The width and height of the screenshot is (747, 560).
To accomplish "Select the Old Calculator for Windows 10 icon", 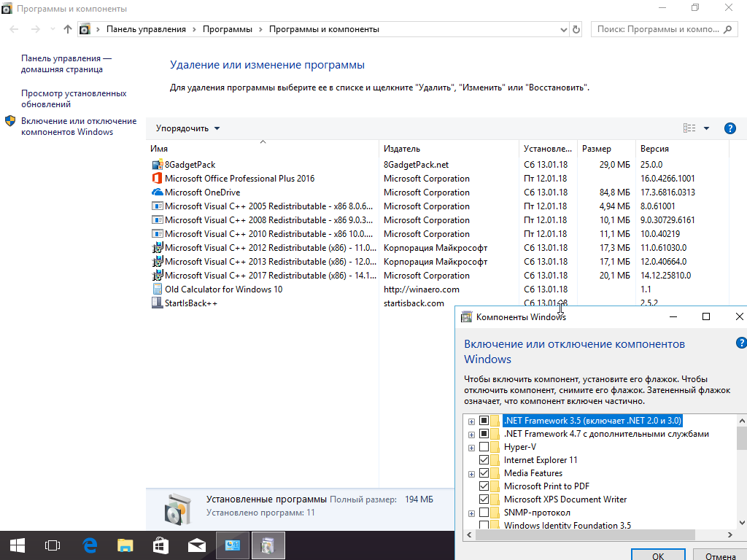I will coord(157,289).
